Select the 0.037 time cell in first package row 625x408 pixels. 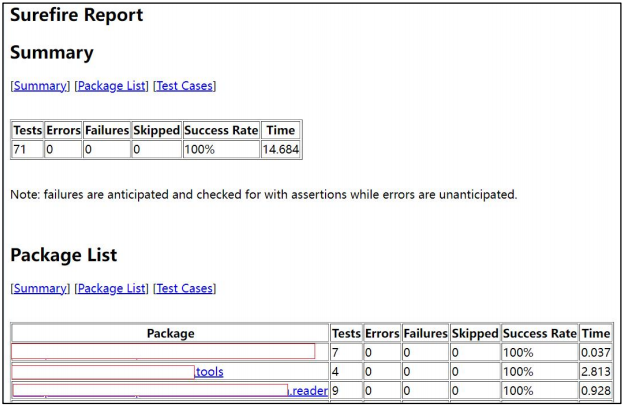tap(595, 352)
